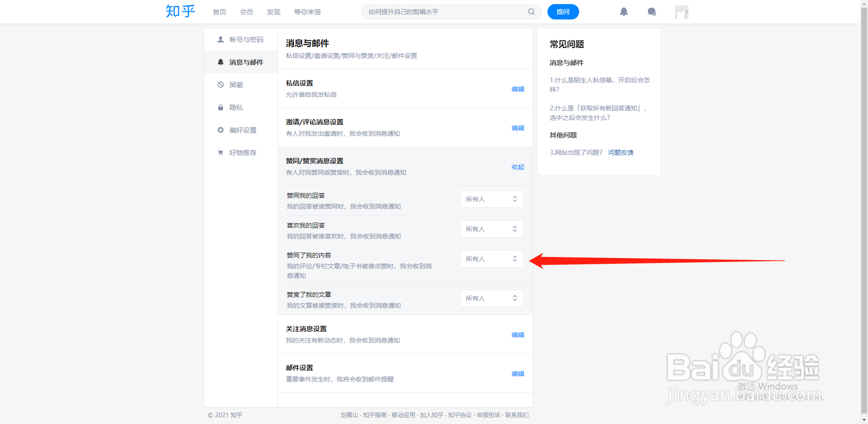Open 偏好设置 via the gear icon
The height and width of the screenshot is (424, 868).
(220, 130)
